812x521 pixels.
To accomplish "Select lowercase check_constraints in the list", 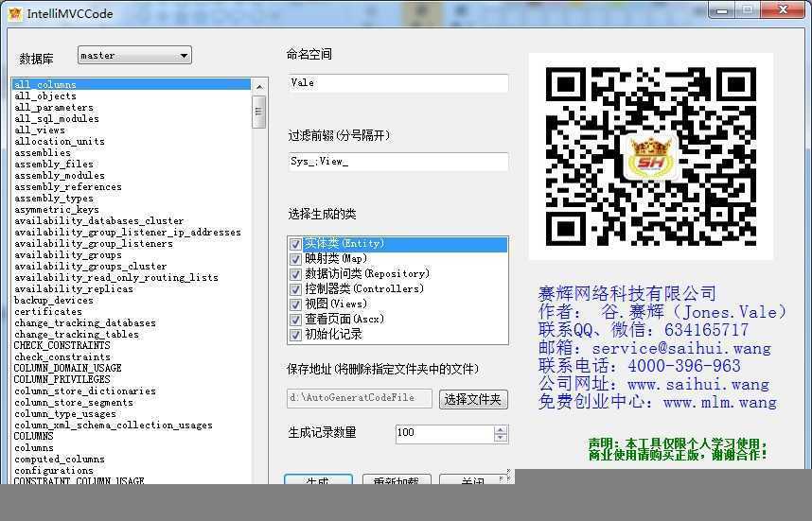I will 132,357.
